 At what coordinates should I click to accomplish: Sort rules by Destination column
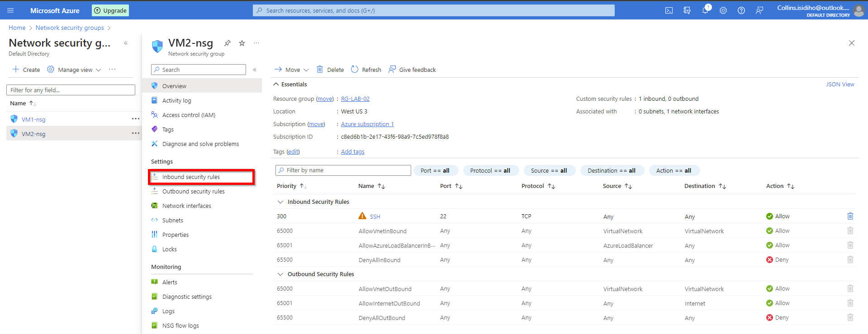pyautogui.click(x=705, y=186)
